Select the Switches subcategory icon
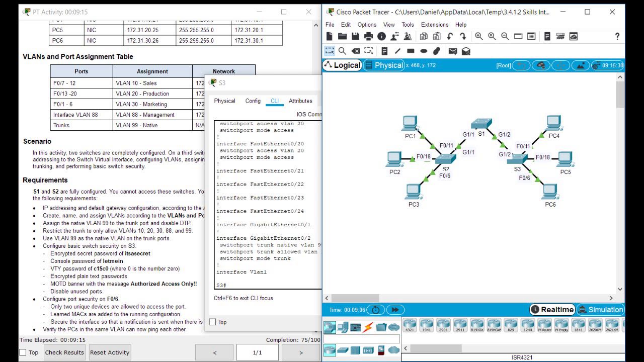 tap(343, 350)
